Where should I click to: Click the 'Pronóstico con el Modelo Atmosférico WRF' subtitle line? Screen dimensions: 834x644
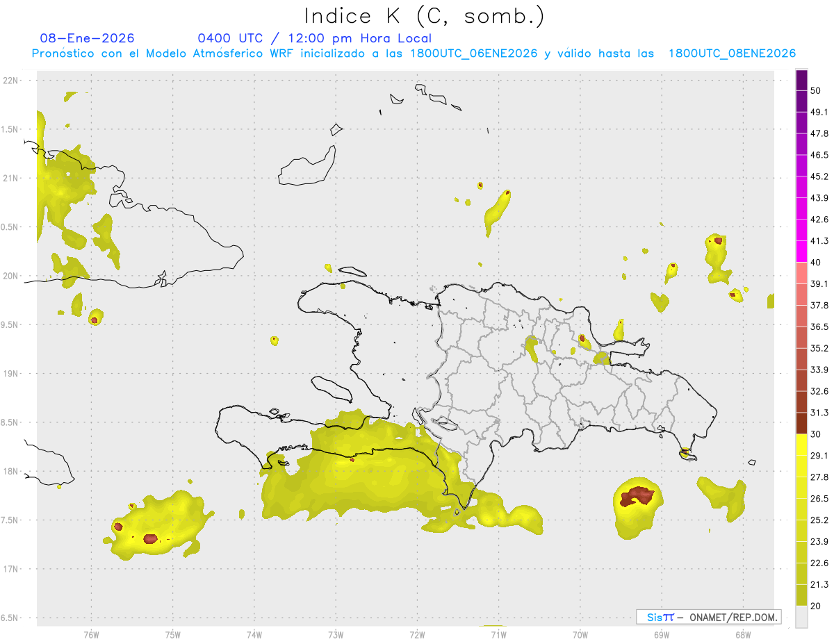[x=414, y=53]
